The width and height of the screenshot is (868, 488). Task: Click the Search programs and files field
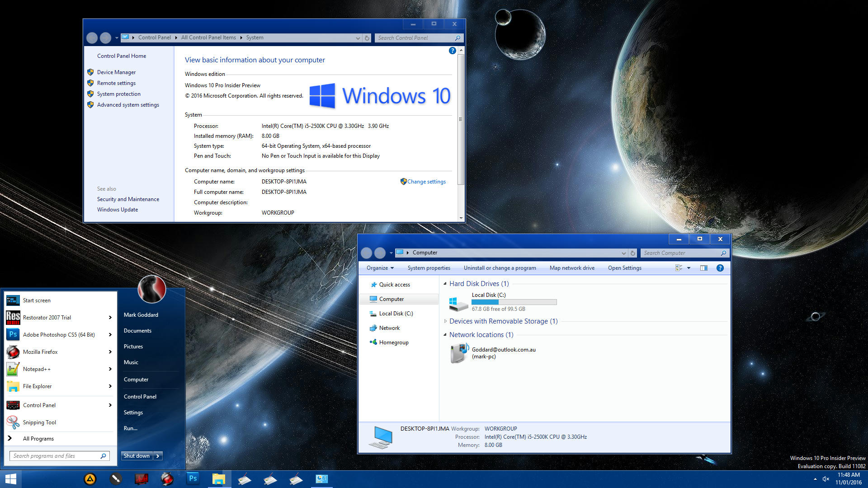coord(54,456)
